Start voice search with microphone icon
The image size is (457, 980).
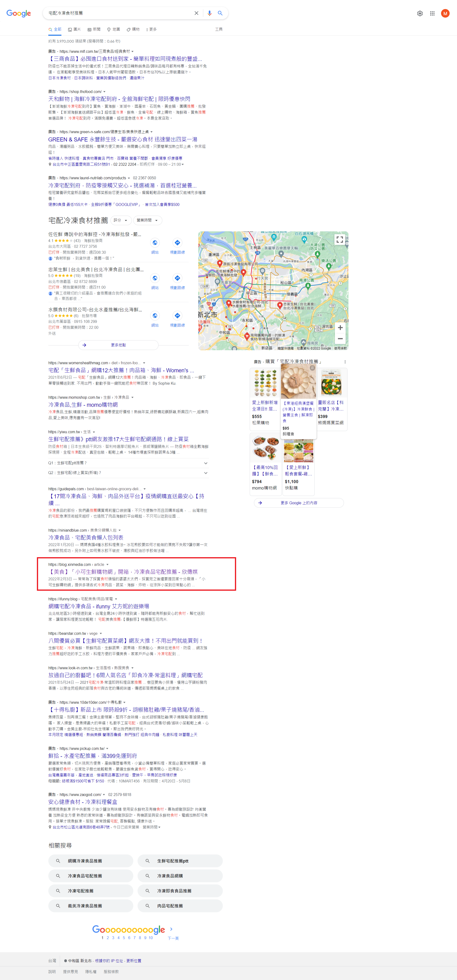tap(209, 13)
